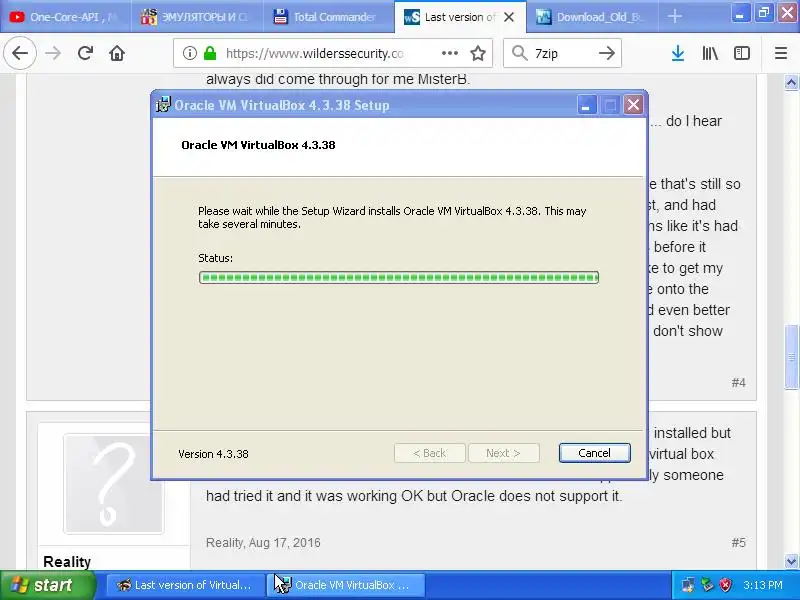800x600 pixels.
Task: Switch to the Download_Old_B tab
Action: click(x=592, y=17)
